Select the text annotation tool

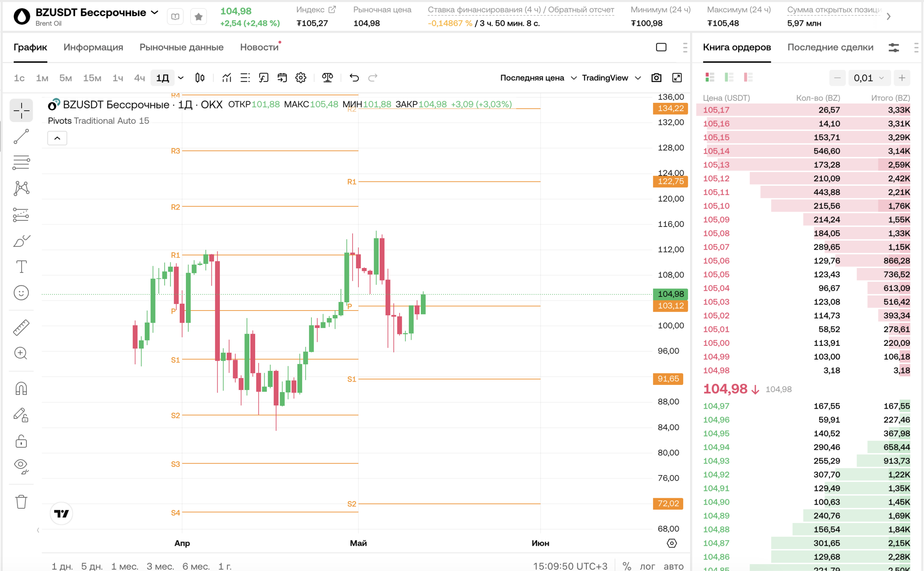pos(21,267)
